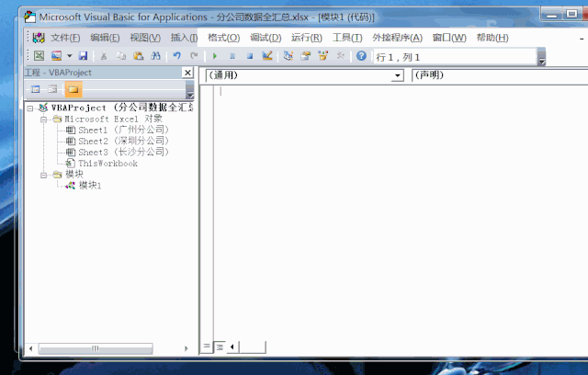Open the 窗口(W) menu

point(449,38)
